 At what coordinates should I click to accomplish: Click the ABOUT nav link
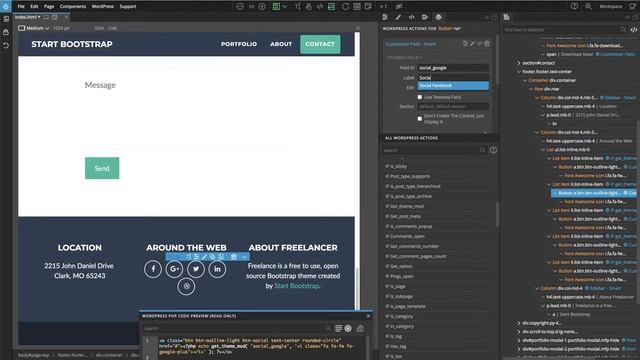[281, 44]
